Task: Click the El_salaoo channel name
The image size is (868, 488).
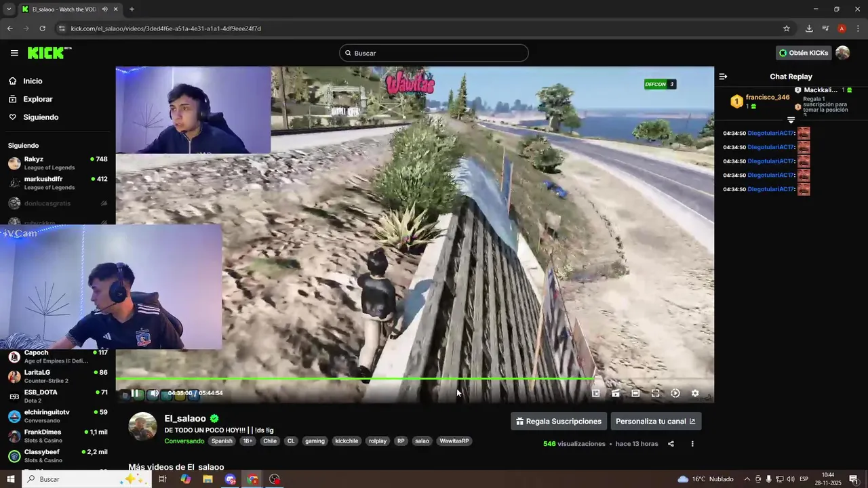Action: click(x=185, y=419)
